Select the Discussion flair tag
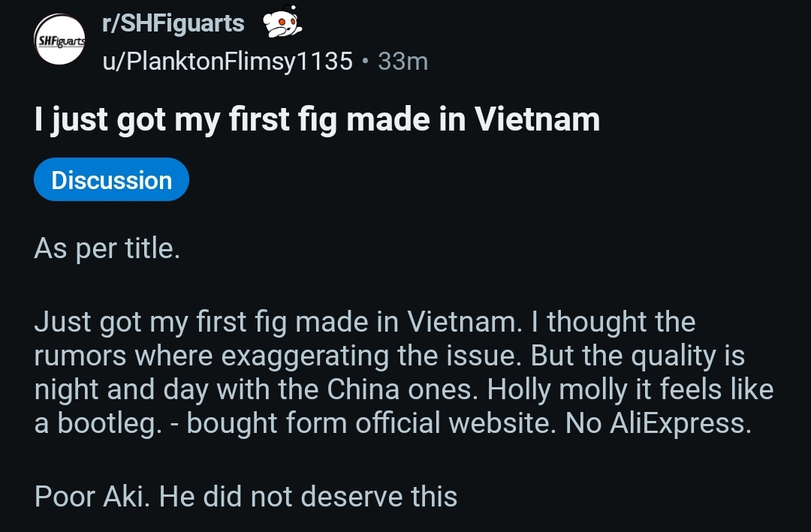Viewport: 811px width, 532px height. point(111,180)
